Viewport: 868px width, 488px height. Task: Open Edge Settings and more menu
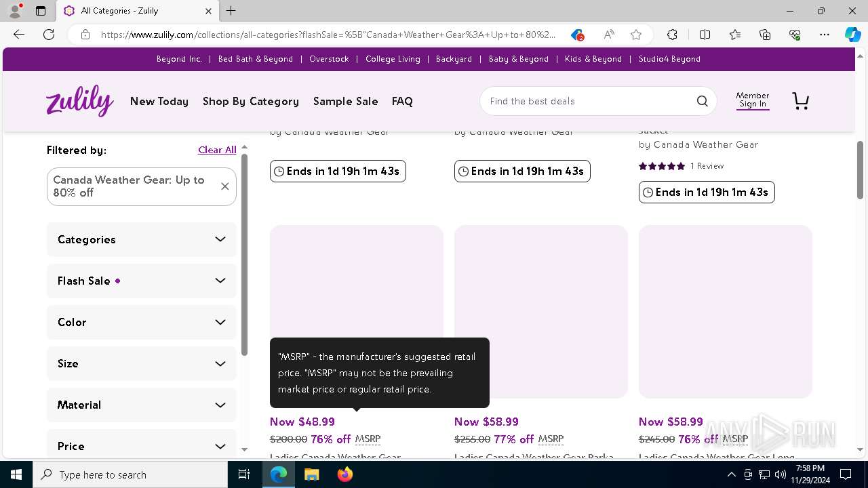825,35
